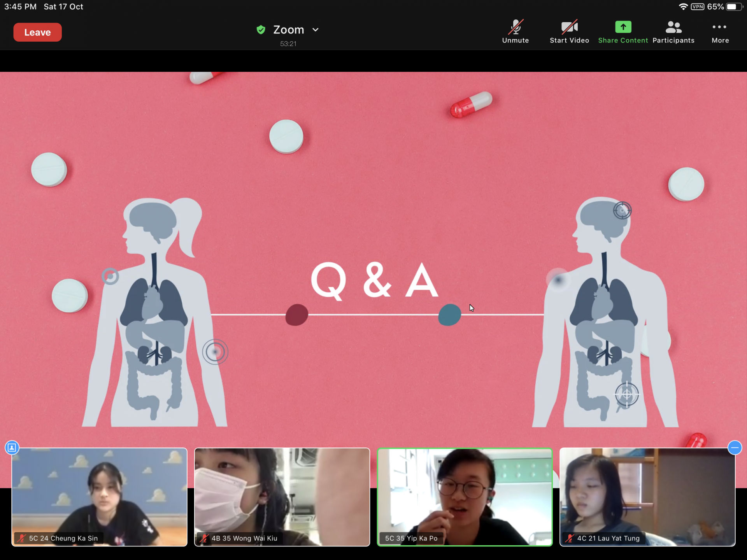
Task: Tap muted mic icon on Wong Wai Kiu
Action: tap(204, 538)
